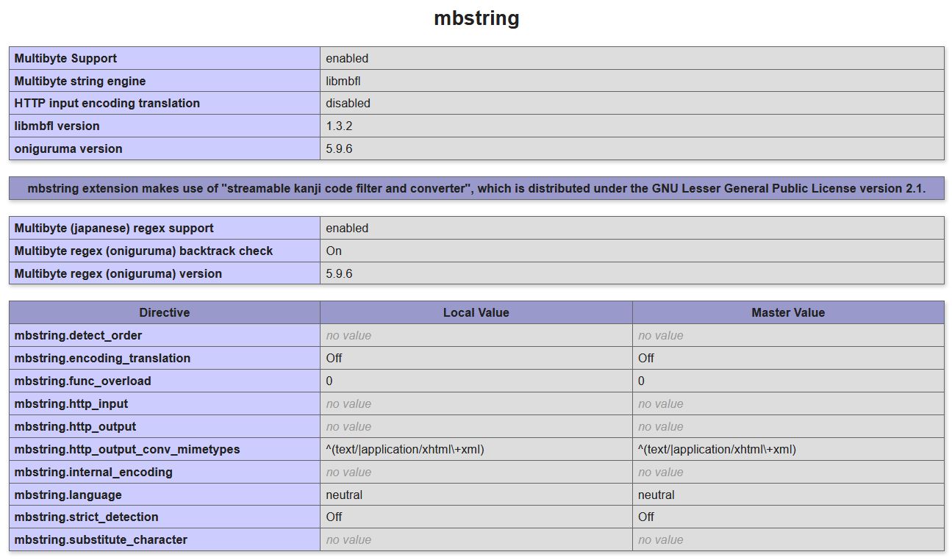Click master value of mbstring.strict_detection

tap(645, 517)
